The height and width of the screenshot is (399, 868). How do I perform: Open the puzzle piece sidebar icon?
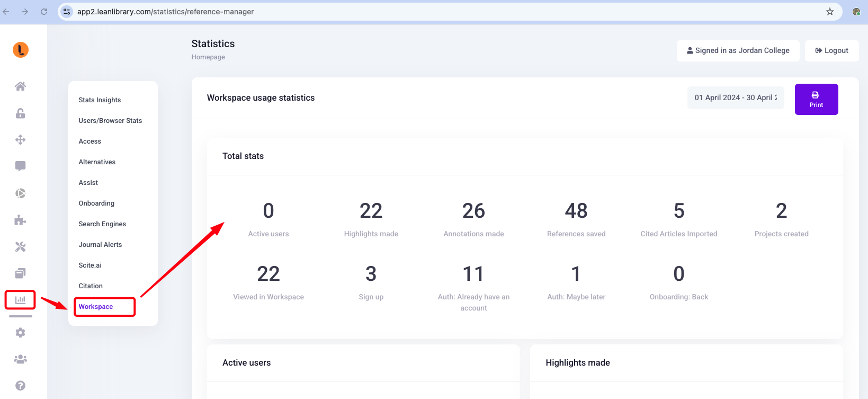(20, 220)
